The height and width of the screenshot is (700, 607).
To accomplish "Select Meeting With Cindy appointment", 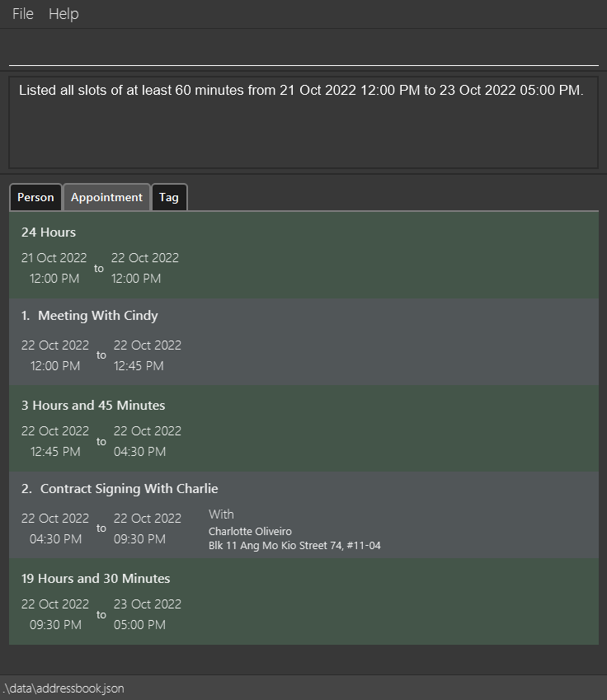I will (303, 342).
